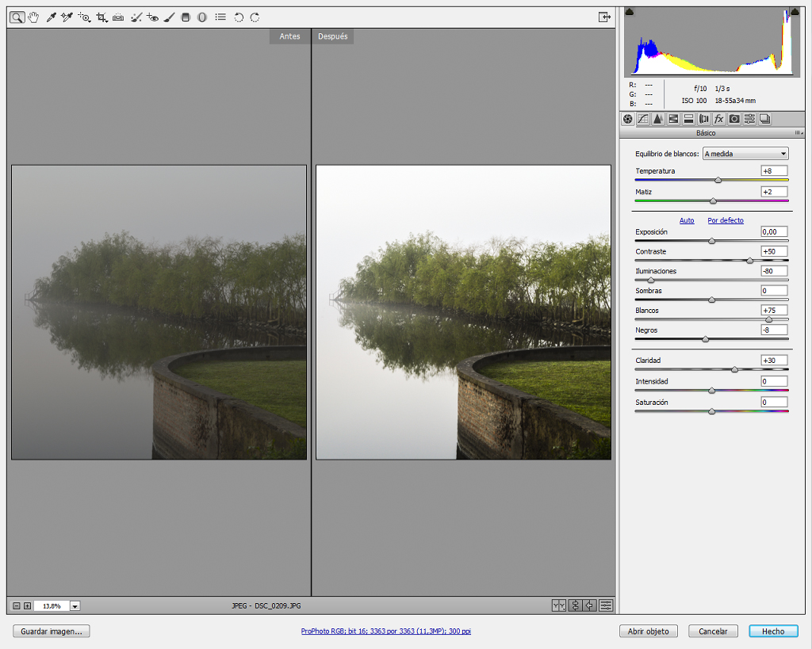812x649 pixels.
Task: Open the Equilibrio de blancos dropdown
Action: 745,154
